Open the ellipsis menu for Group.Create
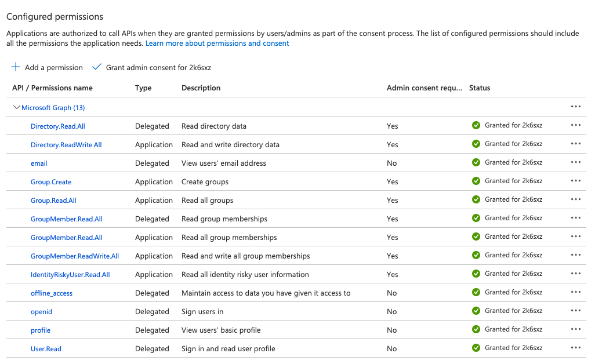Screen dimensions: 613x364 [576, 181]
